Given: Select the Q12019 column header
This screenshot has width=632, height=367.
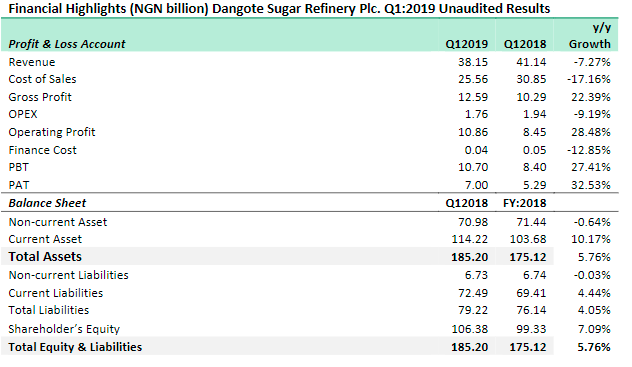Looking at the screenshot, I should click(x=467, y=44).
